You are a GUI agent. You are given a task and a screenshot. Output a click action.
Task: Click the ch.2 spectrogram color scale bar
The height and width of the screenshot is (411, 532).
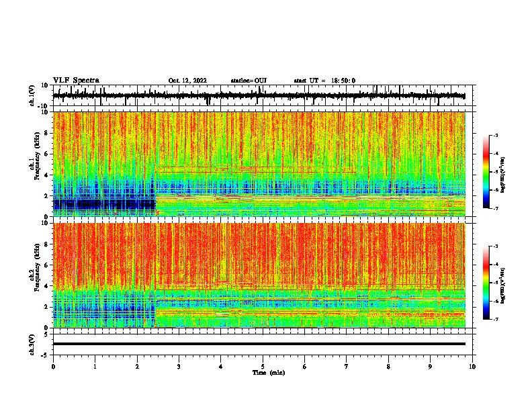click(486, 283)
